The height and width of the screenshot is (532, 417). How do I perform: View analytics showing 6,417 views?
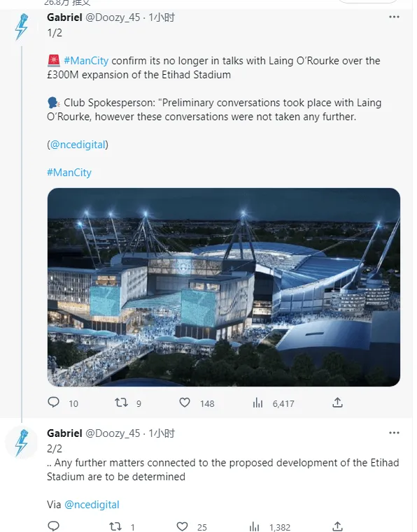pos(257,403)
